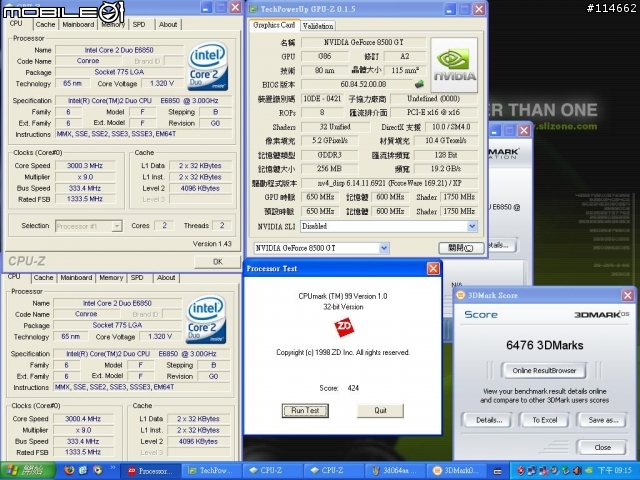Open the second quick launch icon beside Firefox

pyautogui.click(x=83, y=471)
